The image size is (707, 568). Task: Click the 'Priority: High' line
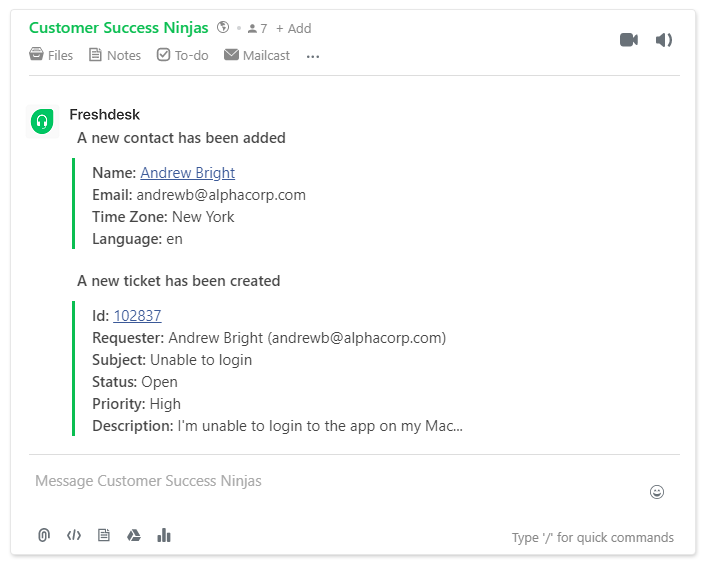tap(137, 404)
